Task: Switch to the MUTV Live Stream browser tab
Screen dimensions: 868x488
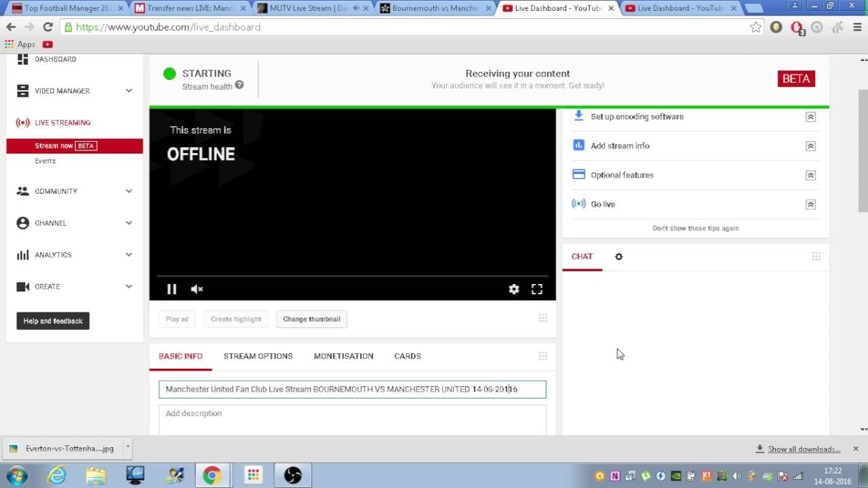Action: [x=311, y=8]
